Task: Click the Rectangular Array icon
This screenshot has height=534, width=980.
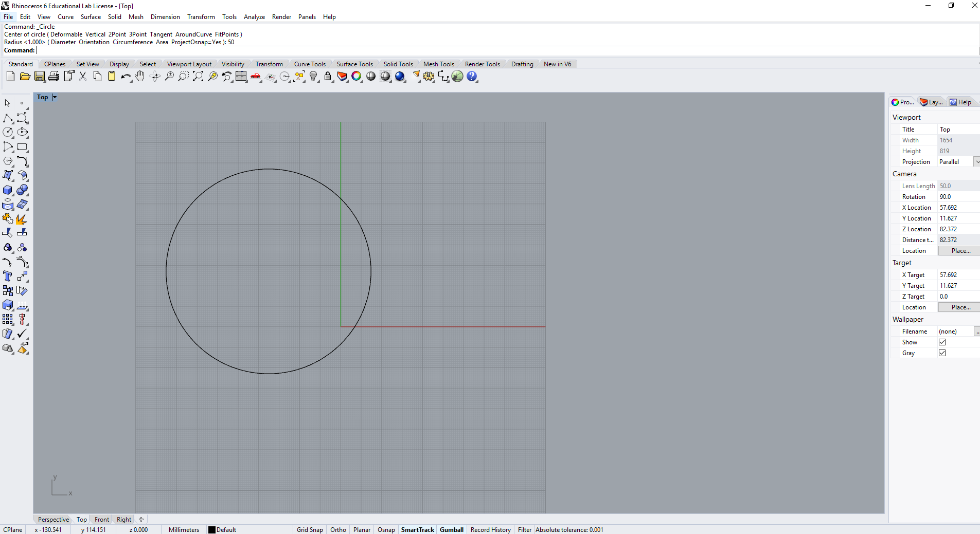Action: pyautogui.click(x=8, y=320)
